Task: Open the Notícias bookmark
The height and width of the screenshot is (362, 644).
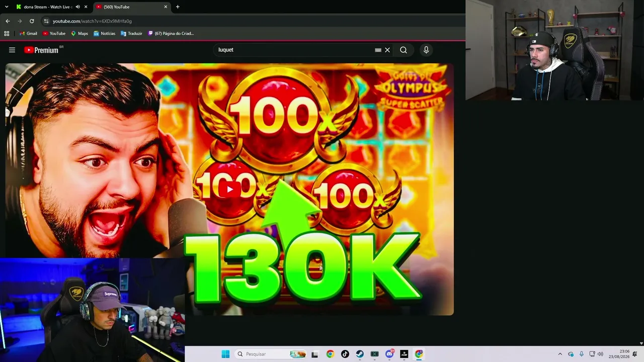Action: coord(104,33)
